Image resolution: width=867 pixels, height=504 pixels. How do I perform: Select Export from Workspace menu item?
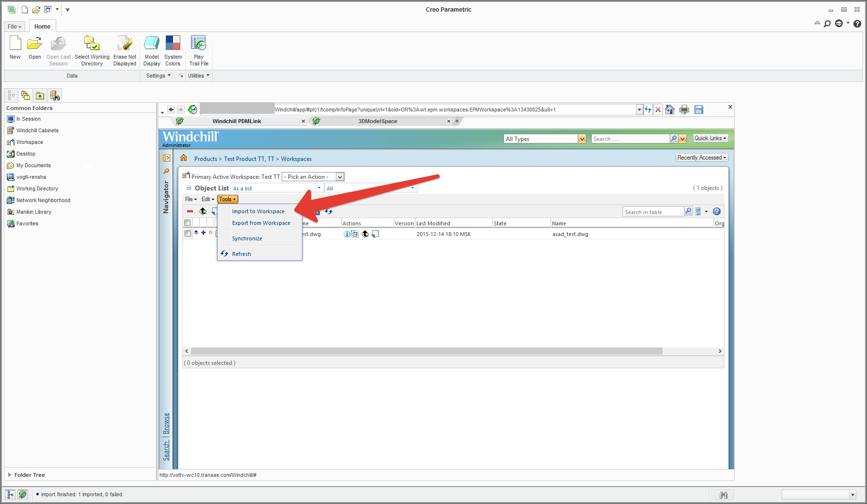point(261,223)
